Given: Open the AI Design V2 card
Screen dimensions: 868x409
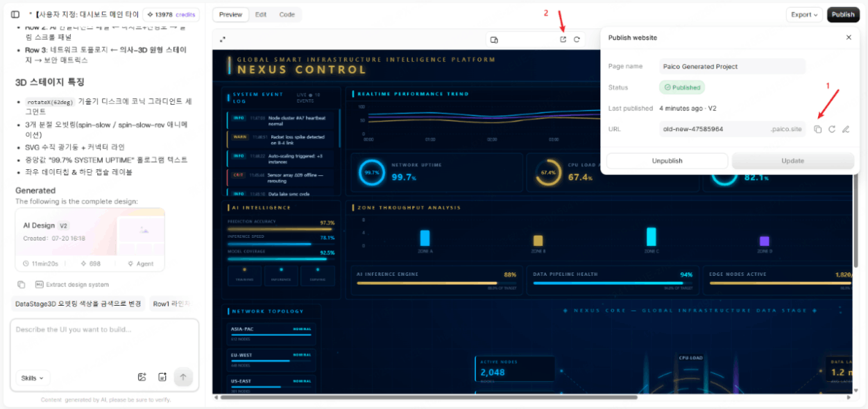Looking at the screenshot, I should tap(90, 240).
